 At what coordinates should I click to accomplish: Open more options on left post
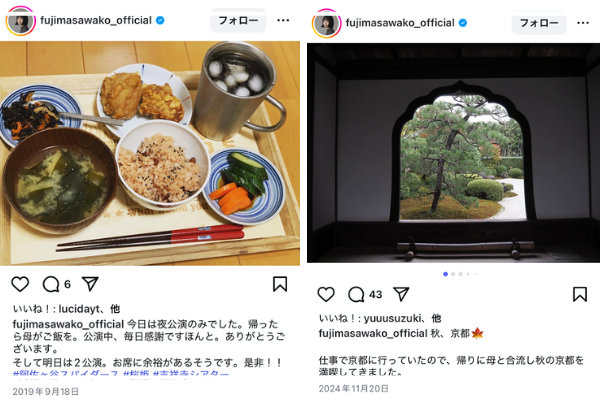(283, 20)
